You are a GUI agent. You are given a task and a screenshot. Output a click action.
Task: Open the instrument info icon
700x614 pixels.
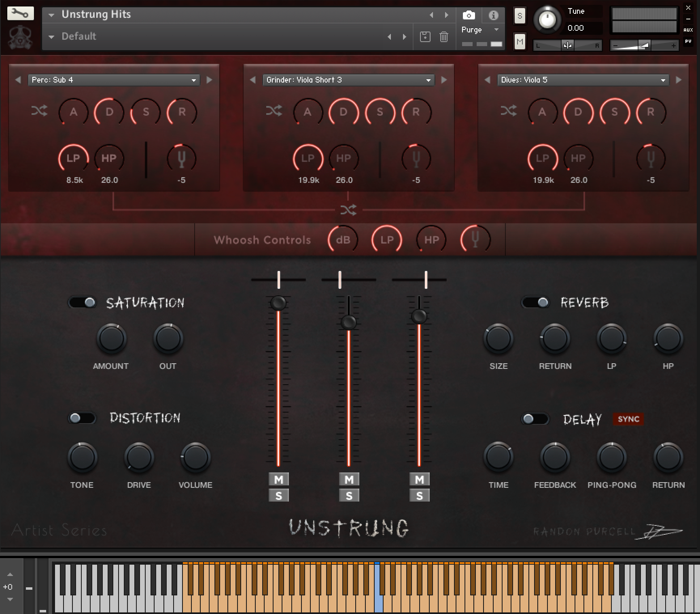click(x=493, y=15)
